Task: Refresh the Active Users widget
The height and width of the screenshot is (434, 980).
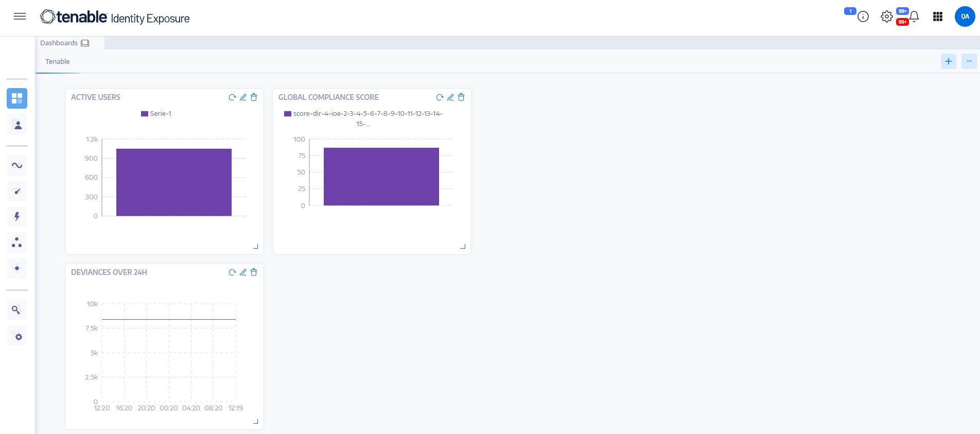Action: tap(232, 97)
